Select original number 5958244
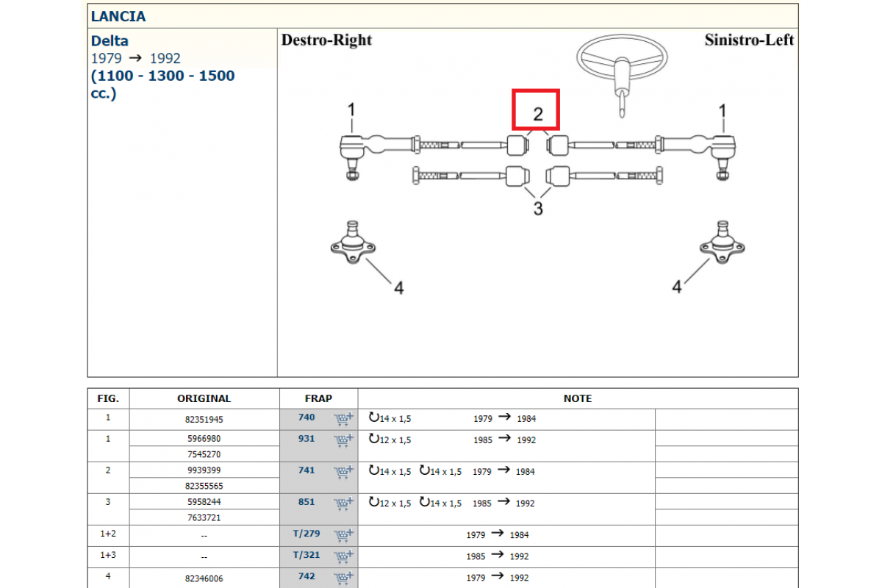The image size is (882, 588). (x=204, y=502)
